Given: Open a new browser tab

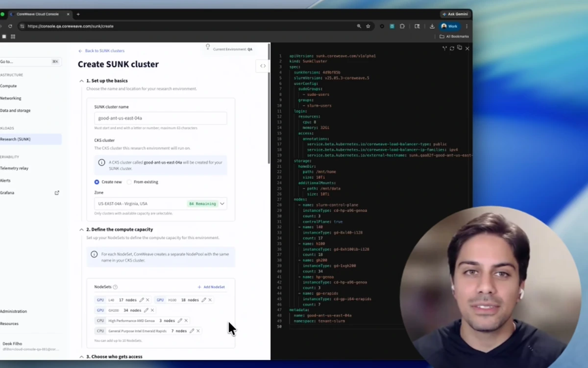Looking at the screenshot, I should [x=78, y=14].
